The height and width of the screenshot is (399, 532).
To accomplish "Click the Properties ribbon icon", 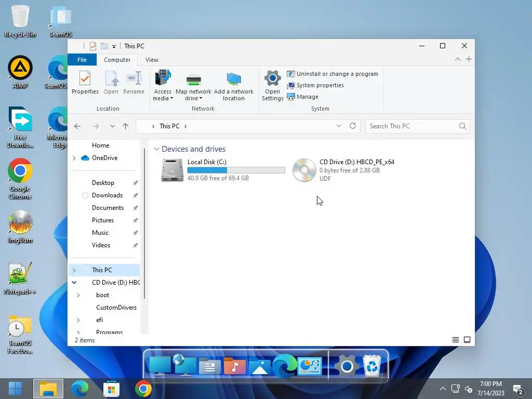I will pos(85,83).
